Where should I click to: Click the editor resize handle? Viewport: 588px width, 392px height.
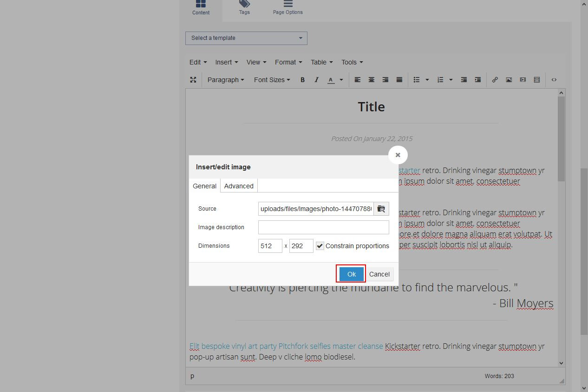pos(562,381)
